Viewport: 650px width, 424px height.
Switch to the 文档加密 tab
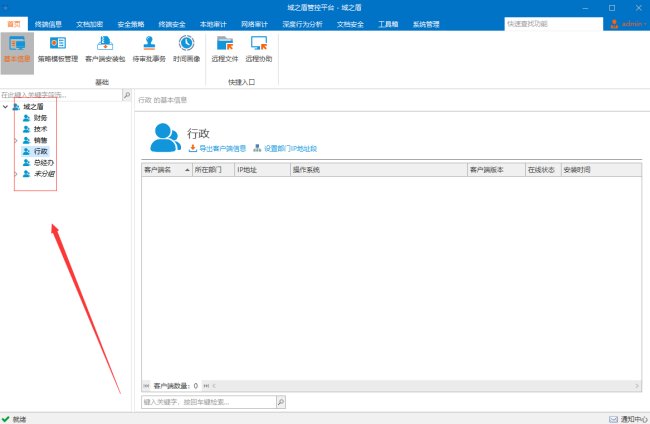tap(90, 24)
